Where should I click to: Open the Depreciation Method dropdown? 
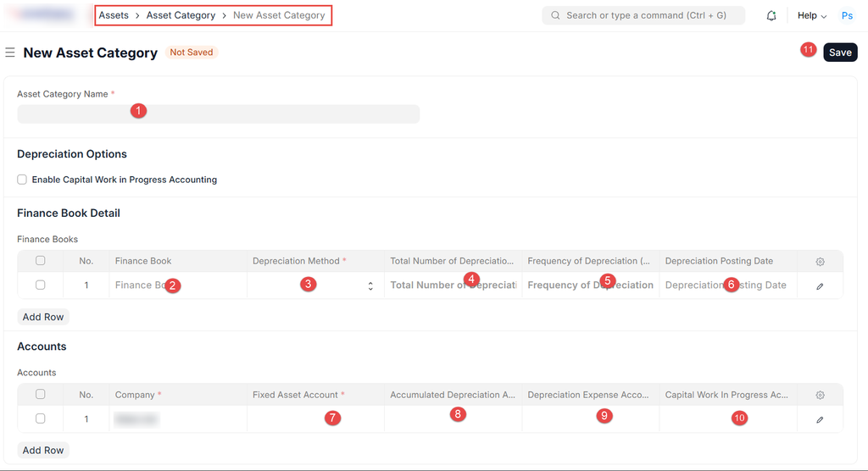pos(314,285)
